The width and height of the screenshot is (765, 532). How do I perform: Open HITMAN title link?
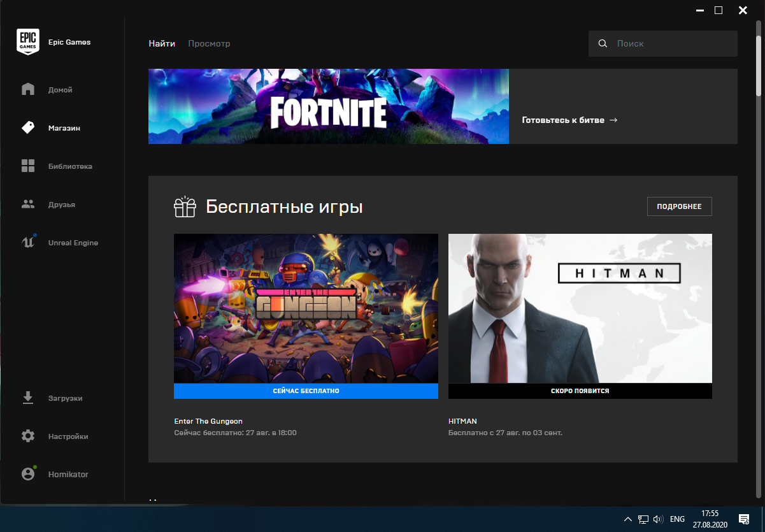(462, 421)
